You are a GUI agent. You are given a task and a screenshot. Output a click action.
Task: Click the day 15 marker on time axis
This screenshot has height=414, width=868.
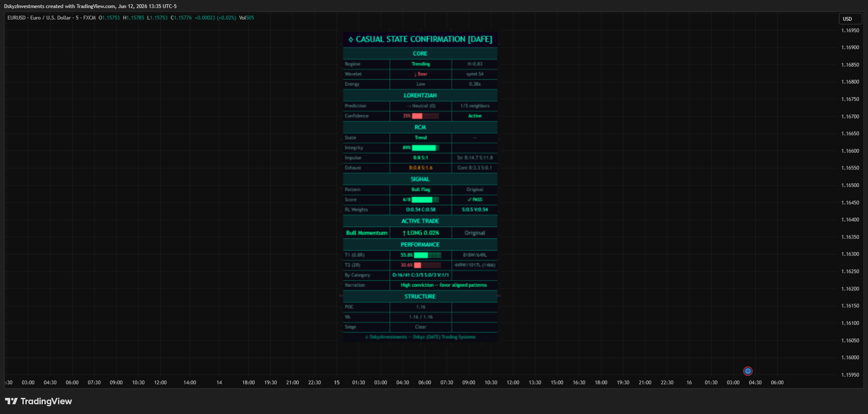(x=337, y=383)
